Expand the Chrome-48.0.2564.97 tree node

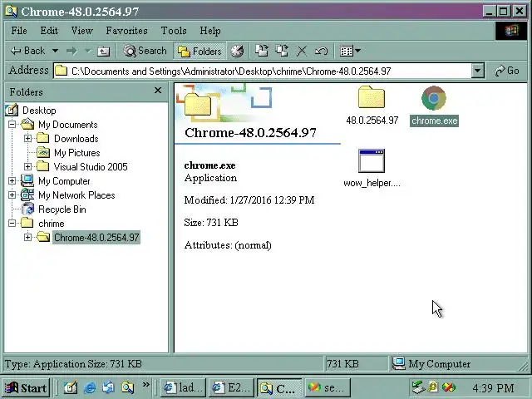[x=27, y=237]
